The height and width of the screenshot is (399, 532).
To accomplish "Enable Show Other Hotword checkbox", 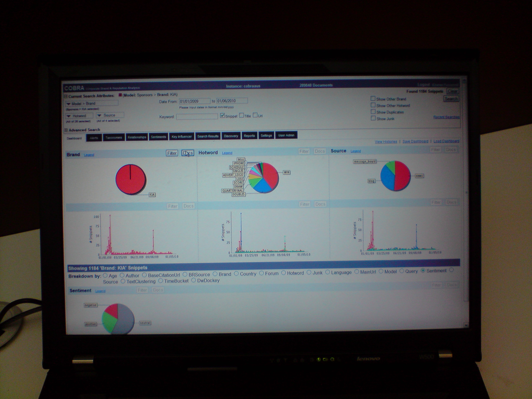I will click(x=373, y=105).
